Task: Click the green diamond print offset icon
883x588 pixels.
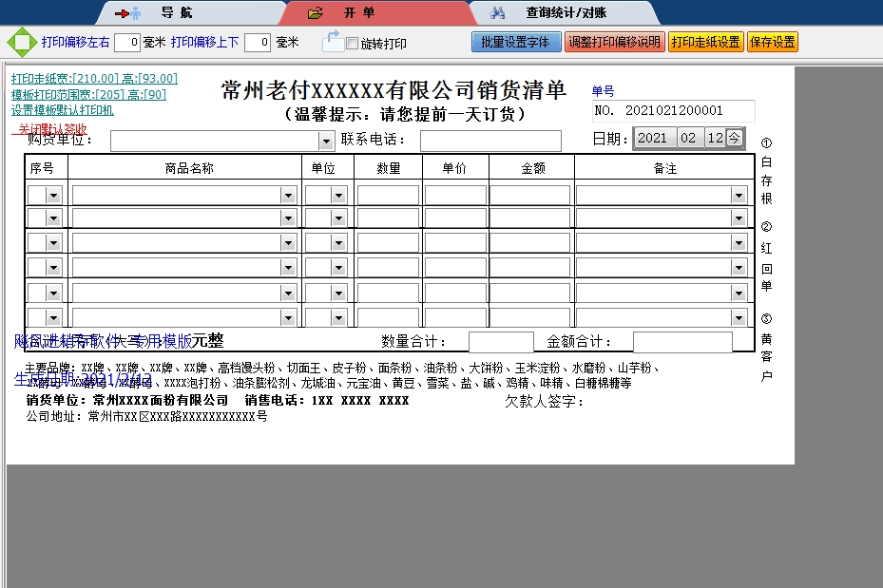Action: pos(21,42)
